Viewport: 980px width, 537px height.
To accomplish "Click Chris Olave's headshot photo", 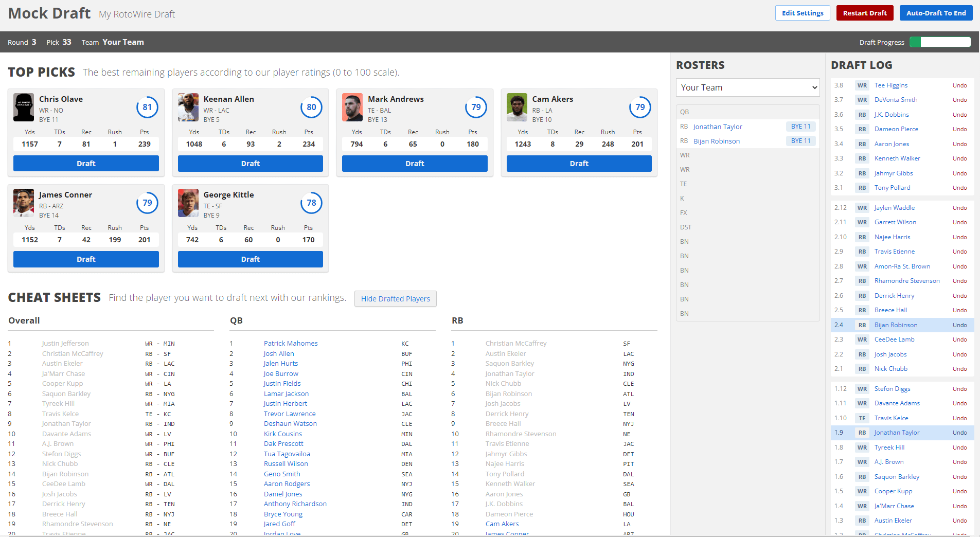I will pyautogui.click(x=23, y=107).
